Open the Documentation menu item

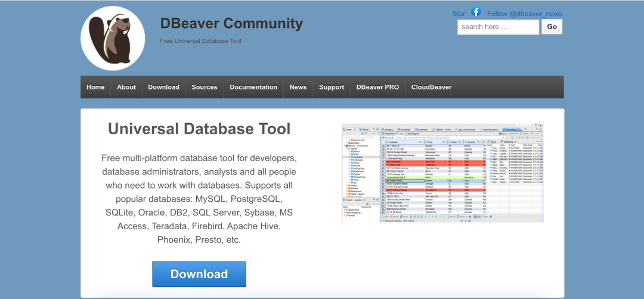pos(253,87)
